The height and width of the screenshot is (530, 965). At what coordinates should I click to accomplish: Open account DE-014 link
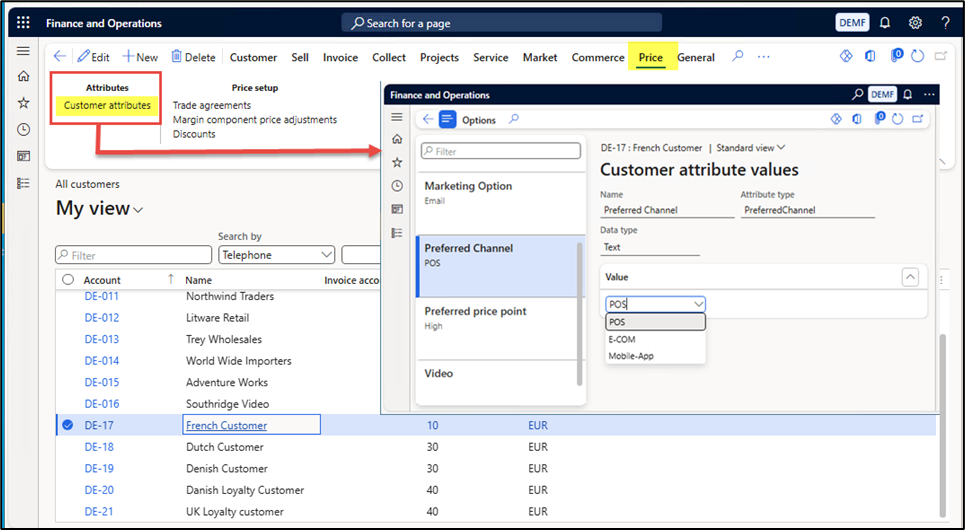[x=102, y=361]
